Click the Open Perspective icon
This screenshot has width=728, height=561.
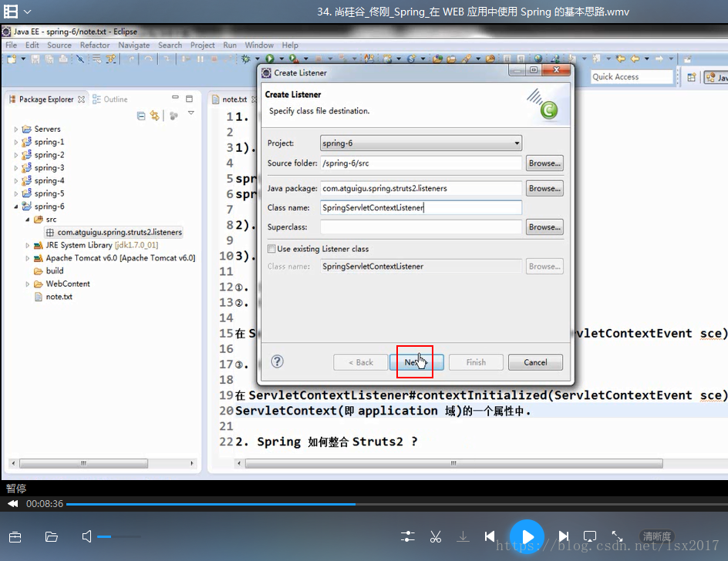[691, 77]
